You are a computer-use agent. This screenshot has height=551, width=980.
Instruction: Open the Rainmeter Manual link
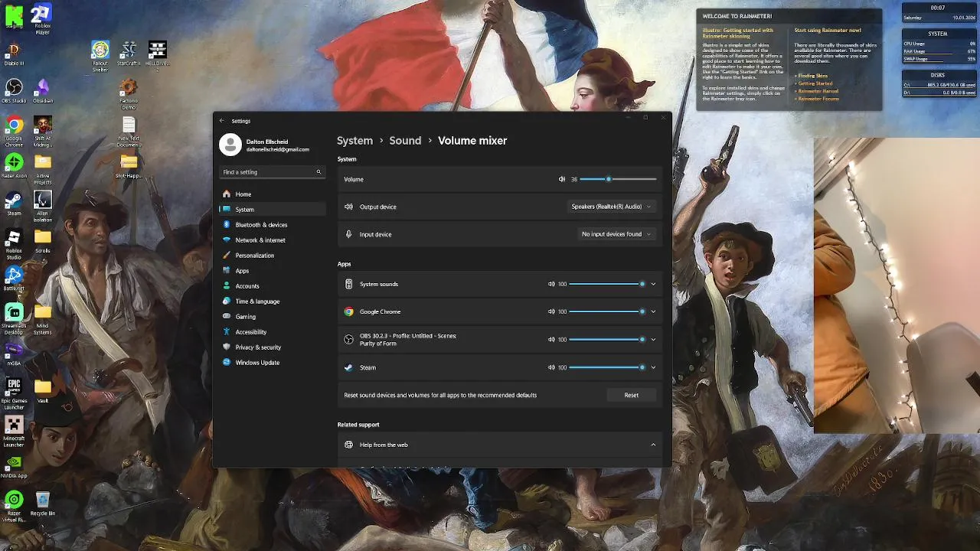816,91
